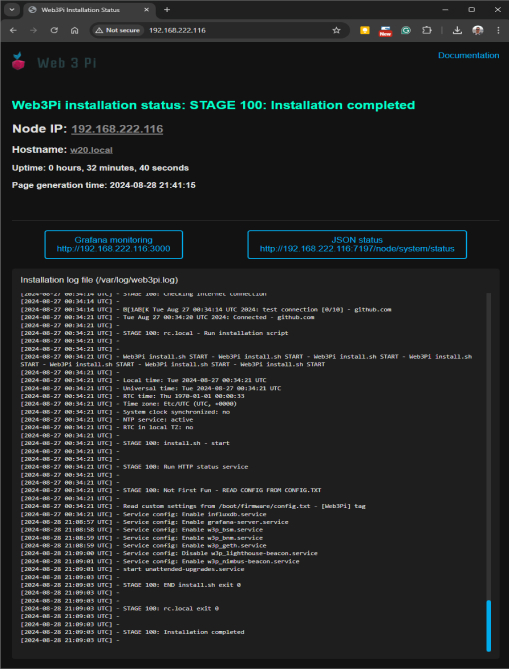509x669 pixels.
Task: Open the Chrome three-dot menu
Action: coord(498,30)
